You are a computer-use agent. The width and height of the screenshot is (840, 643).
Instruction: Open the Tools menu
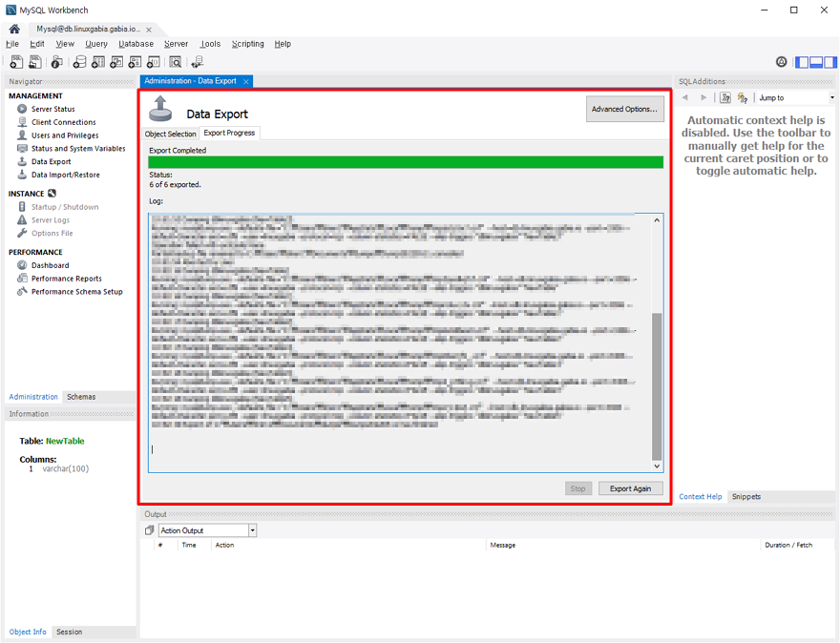(x=211, y=44)
